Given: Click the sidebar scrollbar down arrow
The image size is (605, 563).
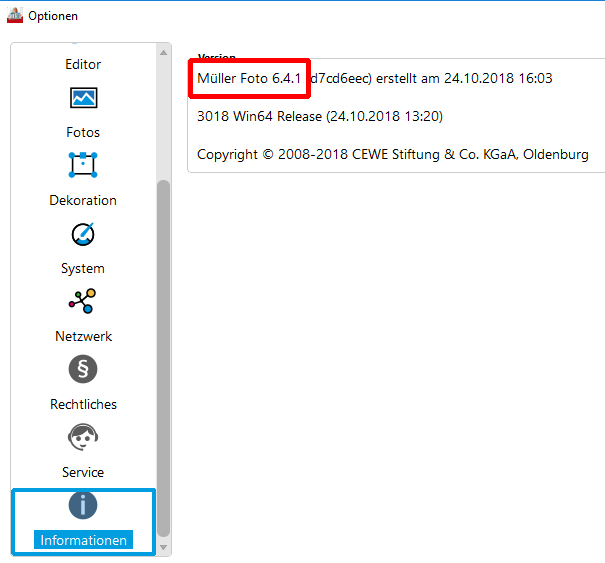Looking at the screenshot, I should (164, 547).
